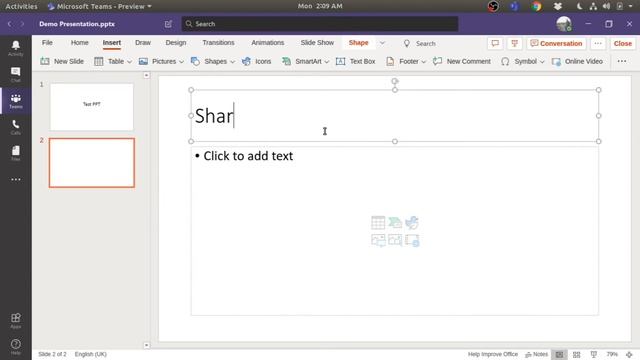Screen dimensions: 640x360
Task: Click English (UK) language in status bar
Action: [91, 354]
